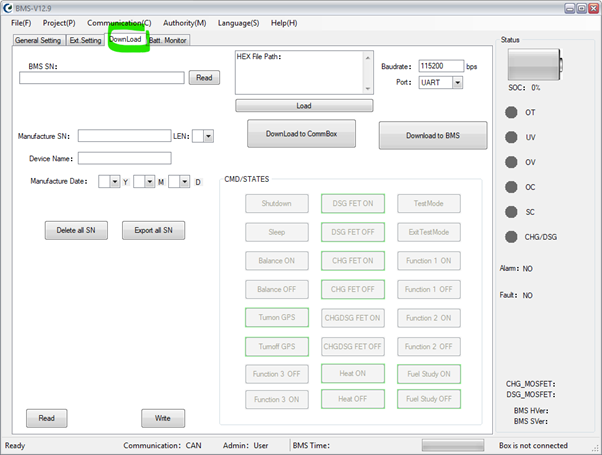Viewport: 602px width, 455px height.
Task: Click the BMS app logo icon in title bar
Action: [8, 8]
